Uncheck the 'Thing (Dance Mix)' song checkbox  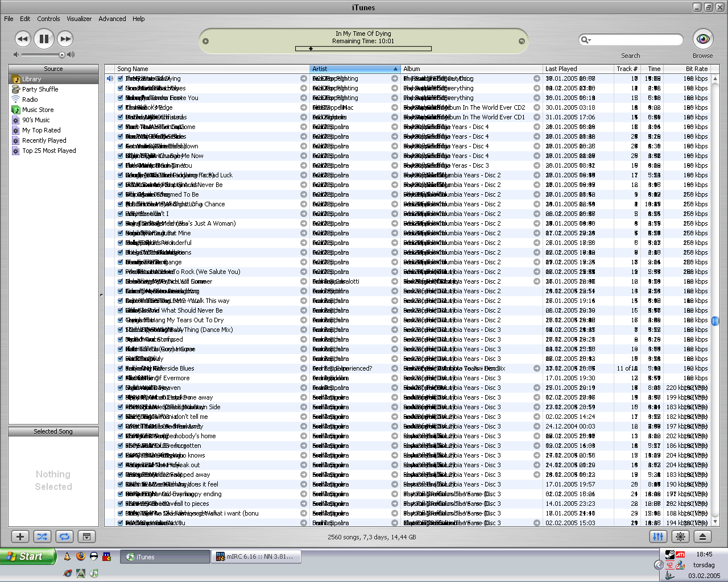(x=121, y=330)
